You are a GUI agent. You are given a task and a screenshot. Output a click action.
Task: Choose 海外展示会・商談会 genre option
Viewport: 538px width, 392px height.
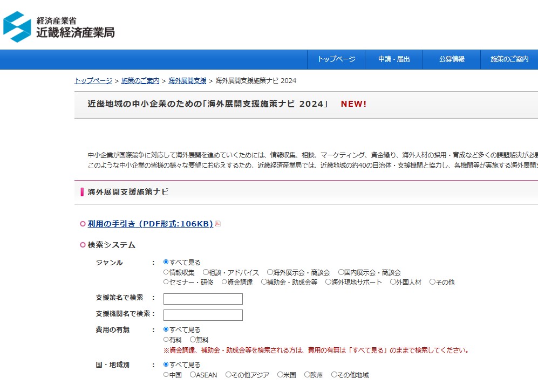pyautogui.click(x=270, y=272)
